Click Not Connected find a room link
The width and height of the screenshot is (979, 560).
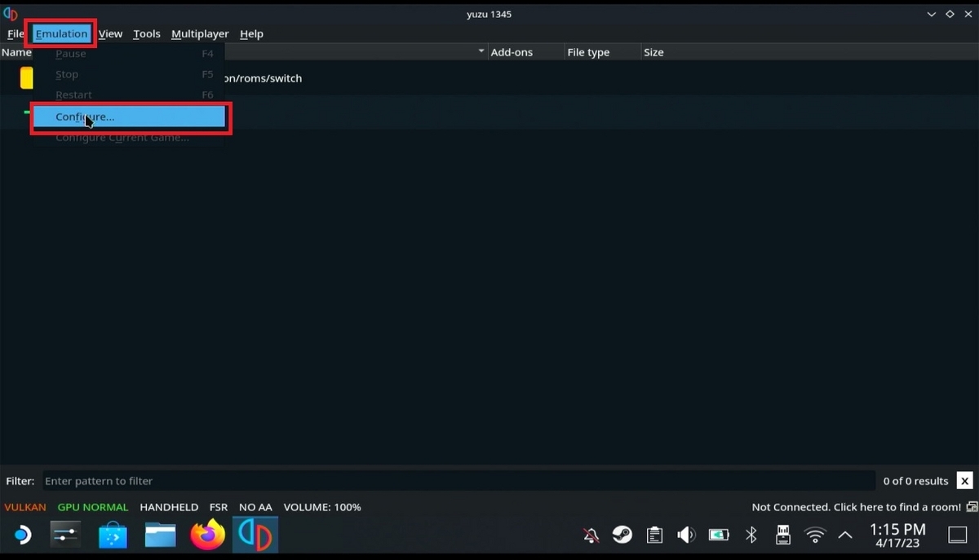(857, 507)
